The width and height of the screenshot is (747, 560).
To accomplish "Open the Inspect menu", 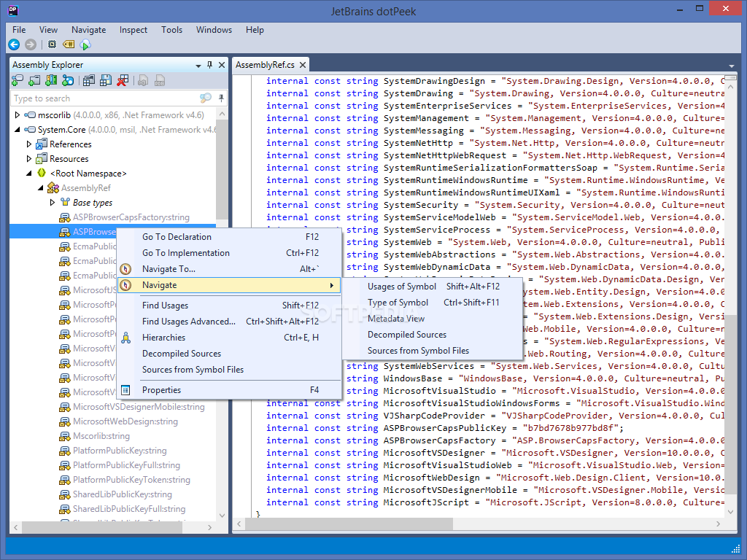I will [133, 29].
